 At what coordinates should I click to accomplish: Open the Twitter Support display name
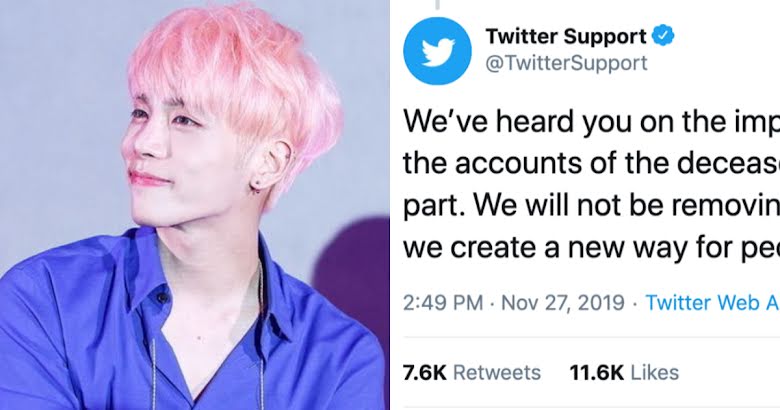point(566,36)
